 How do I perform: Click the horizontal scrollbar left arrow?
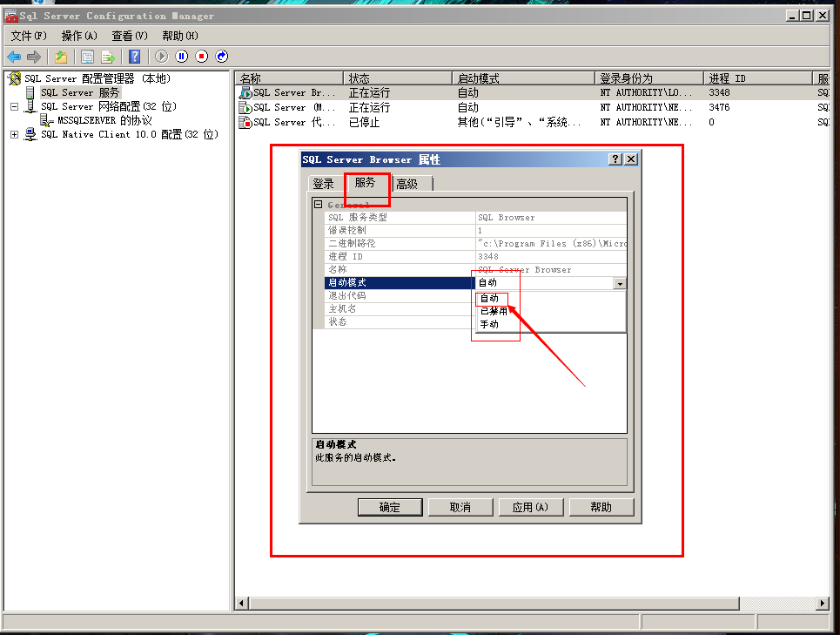coord(242,604)
